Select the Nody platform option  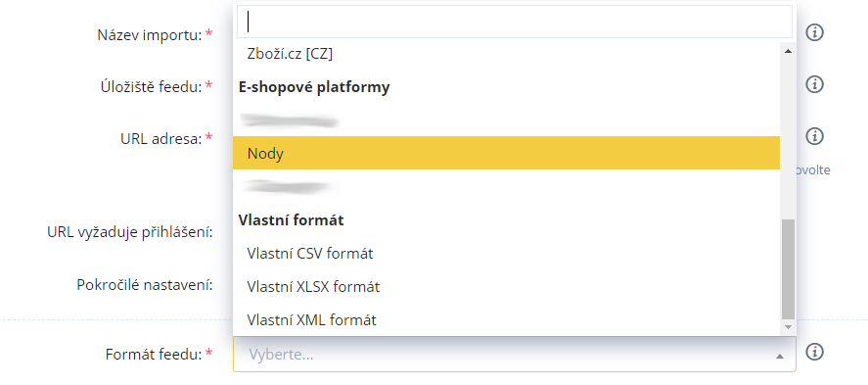tap(506, 153)
